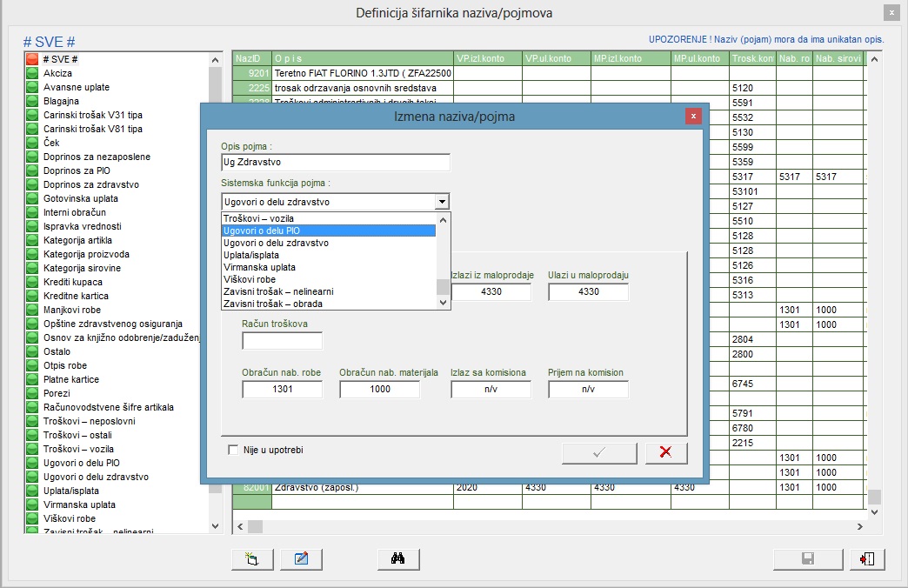908x588 pixels.
Task: Click the green icon beside Akcija
Action: point(31,74)
